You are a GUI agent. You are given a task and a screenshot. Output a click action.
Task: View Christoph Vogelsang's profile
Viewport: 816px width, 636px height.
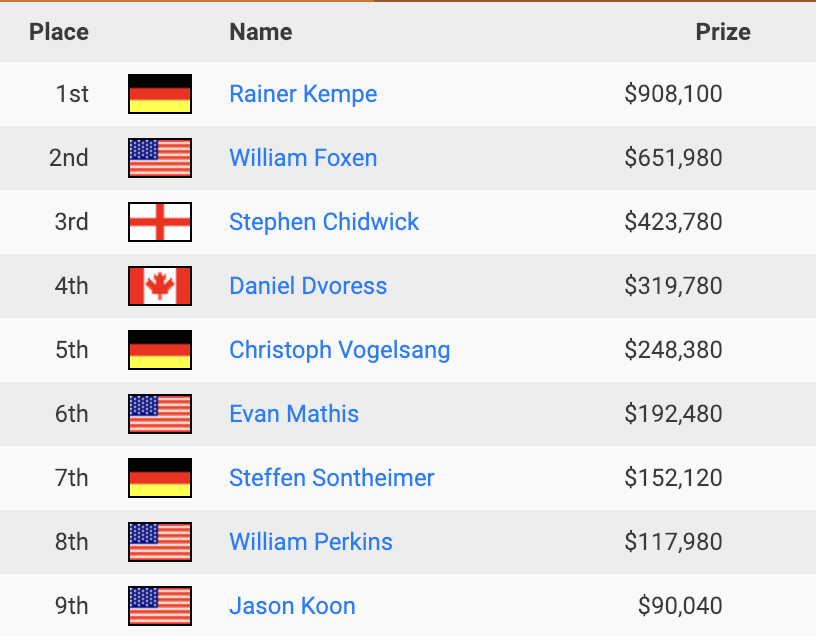340,350
